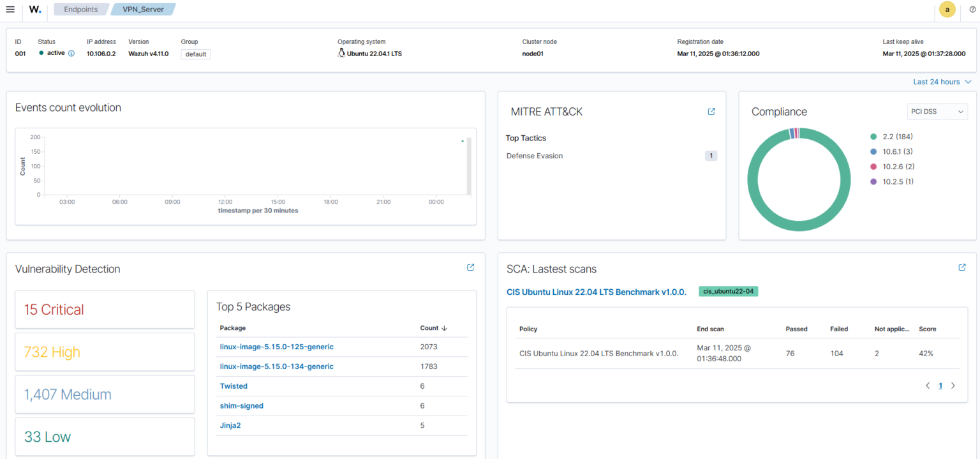Open the linux-image-5.15.0-125-generic package link
Image resolution: width=980 pixels, height=459 pixels.
[276, 347]
